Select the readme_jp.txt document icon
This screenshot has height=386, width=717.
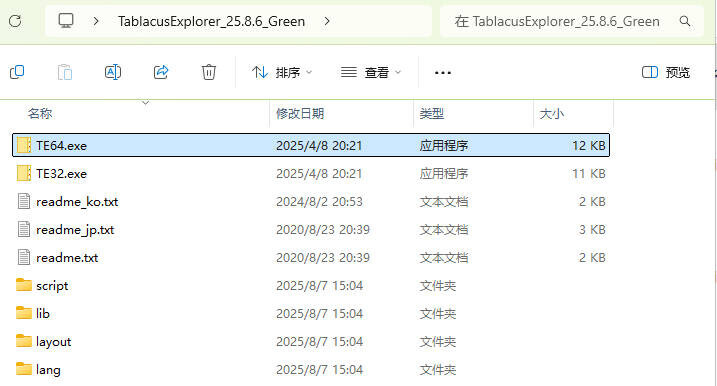pos(24,229)
